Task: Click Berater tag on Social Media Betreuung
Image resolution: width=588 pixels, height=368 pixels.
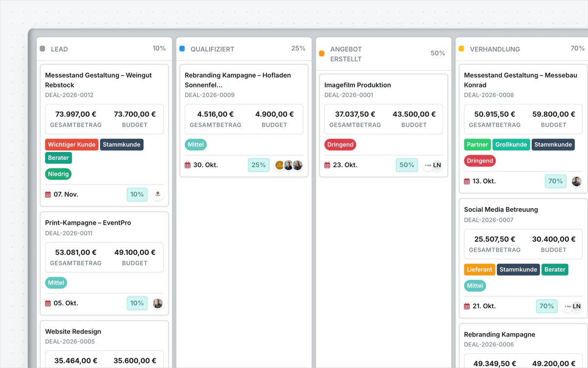Action: 555,269
